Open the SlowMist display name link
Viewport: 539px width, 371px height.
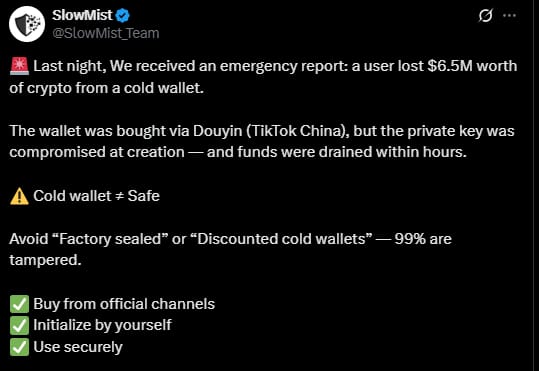(x=82, y=15)
